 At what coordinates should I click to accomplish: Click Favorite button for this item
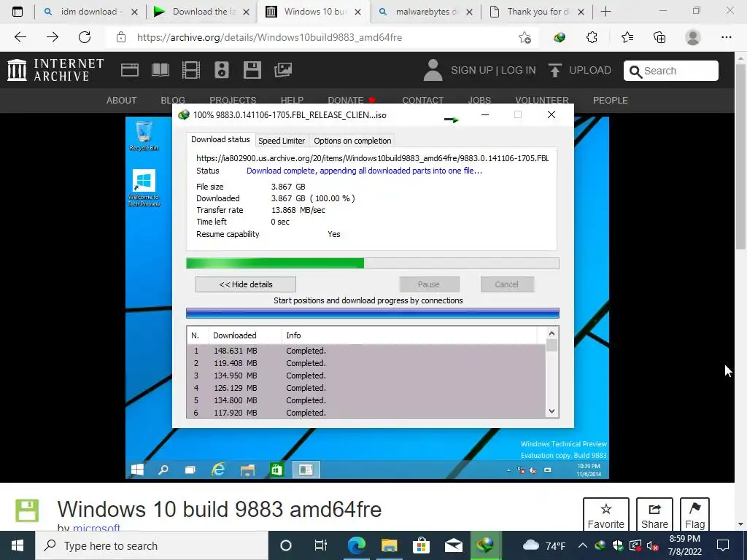tap(606, 516)
